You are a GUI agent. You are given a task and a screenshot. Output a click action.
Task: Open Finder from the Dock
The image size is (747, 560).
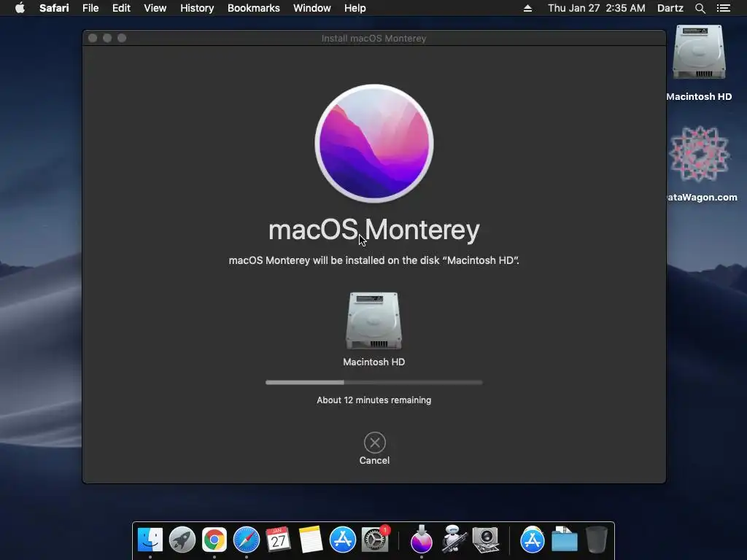(x=150, y=540)
